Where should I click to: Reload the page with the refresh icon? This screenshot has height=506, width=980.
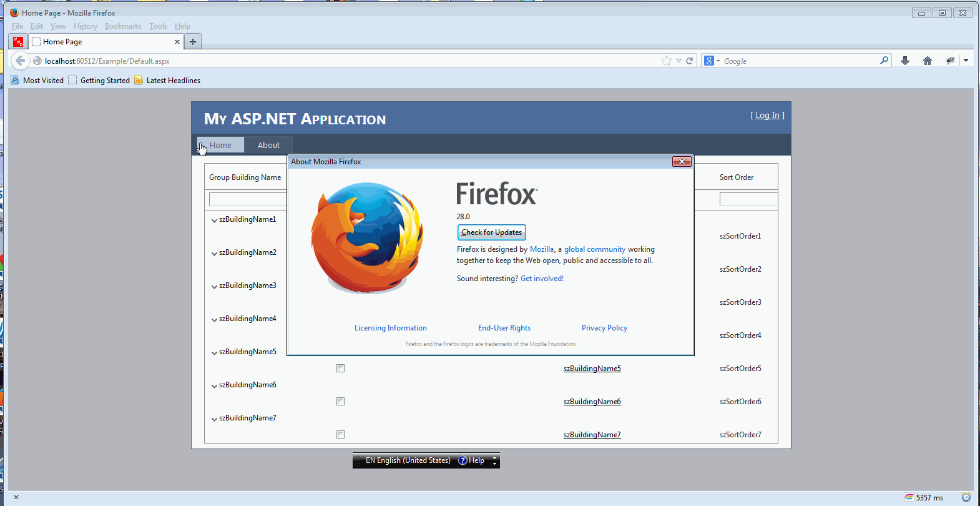pyautogui.click(x=690, y=61)
